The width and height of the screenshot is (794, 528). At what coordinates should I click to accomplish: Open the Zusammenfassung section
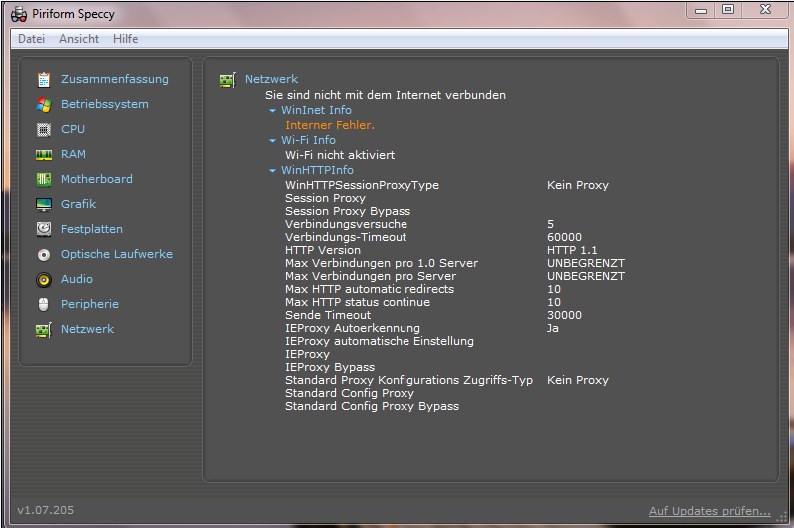[x=115, y=79]
